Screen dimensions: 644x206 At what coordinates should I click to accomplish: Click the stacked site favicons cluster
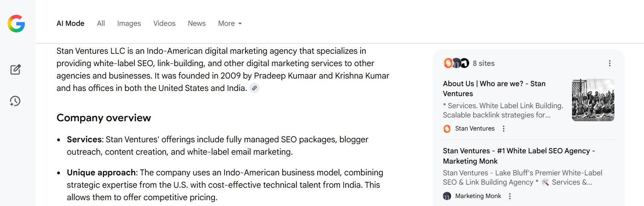point(456,63)
